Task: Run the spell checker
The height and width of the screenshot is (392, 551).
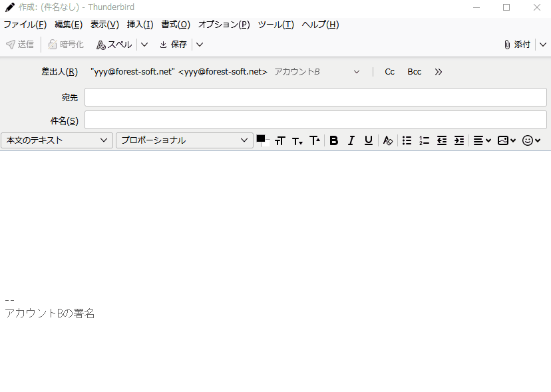Action: point(113,44)
